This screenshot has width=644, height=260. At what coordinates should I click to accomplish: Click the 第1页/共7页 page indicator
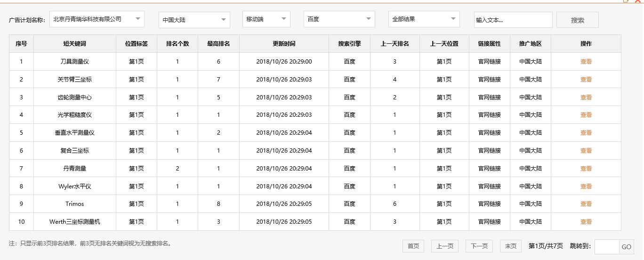tap(546, 246)
